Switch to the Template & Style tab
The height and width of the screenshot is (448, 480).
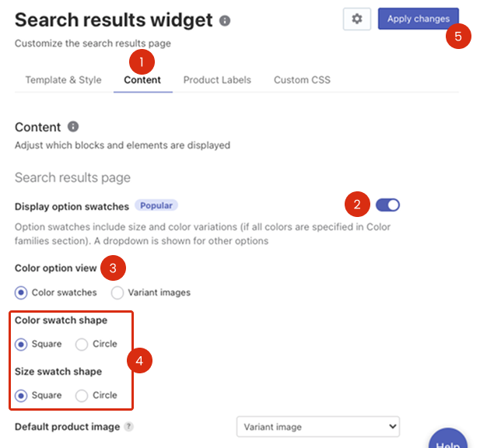[x=63, y=80]
